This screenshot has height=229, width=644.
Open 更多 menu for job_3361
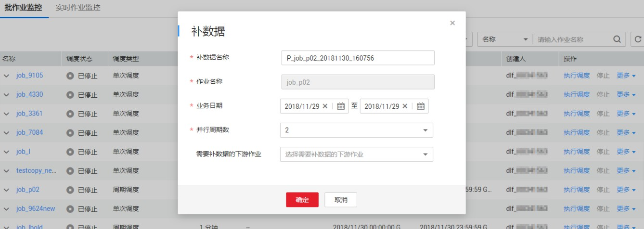[x=626, y=114]
